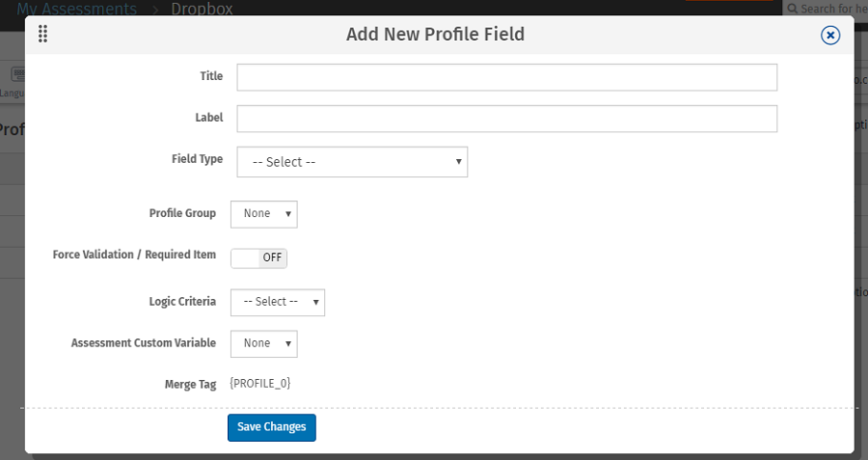Image resolution: width=868 pixels, height=460 pixels.
Task: Click the Language icon behind the dialog
Action: point(16,75)
